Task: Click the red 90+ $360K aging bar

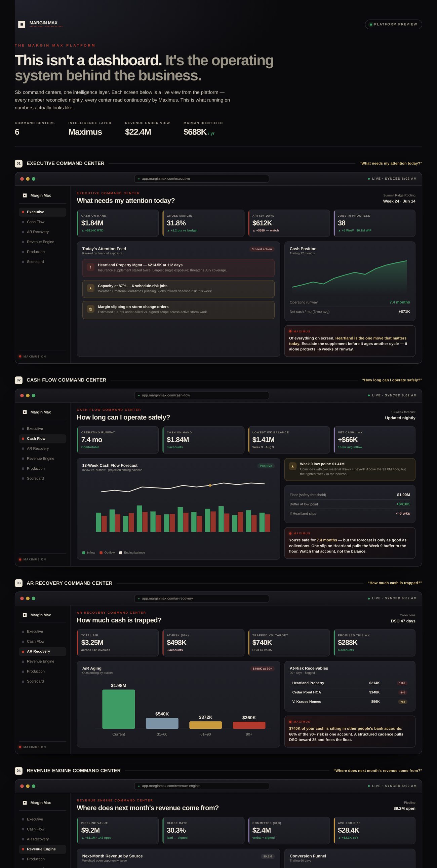Action: click(249, 725)
